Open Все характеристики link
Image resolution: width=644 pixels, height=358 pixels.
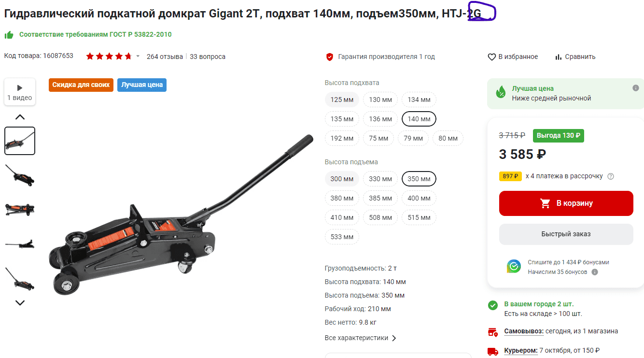[x=361, y=338]
